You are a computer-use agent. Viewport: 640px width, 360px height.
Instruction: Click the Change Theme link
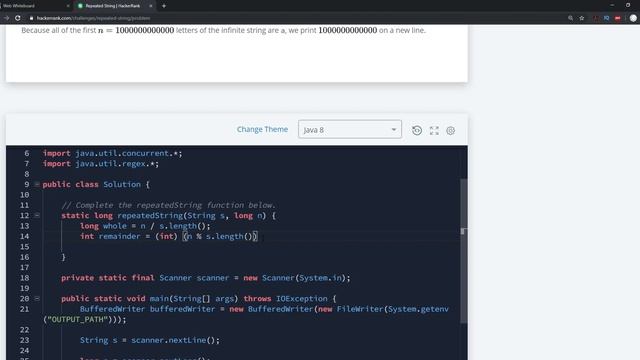click(262, 129)
